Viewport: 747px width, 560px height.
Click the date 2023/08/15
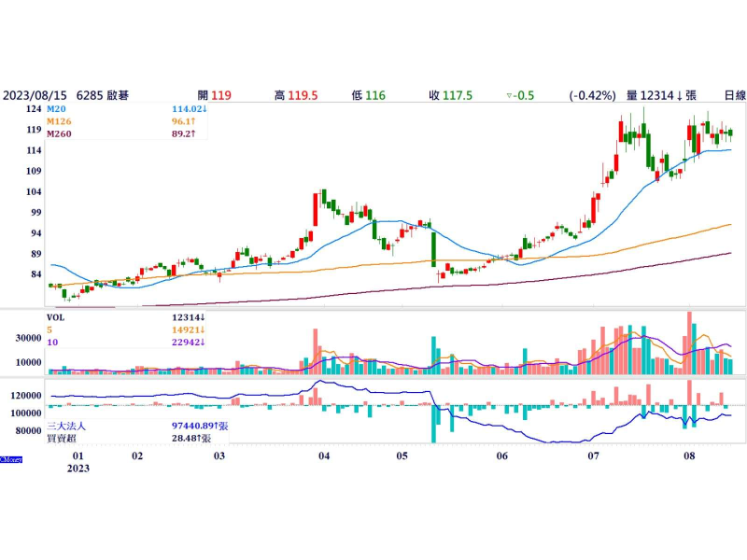(x=33, y=95)
